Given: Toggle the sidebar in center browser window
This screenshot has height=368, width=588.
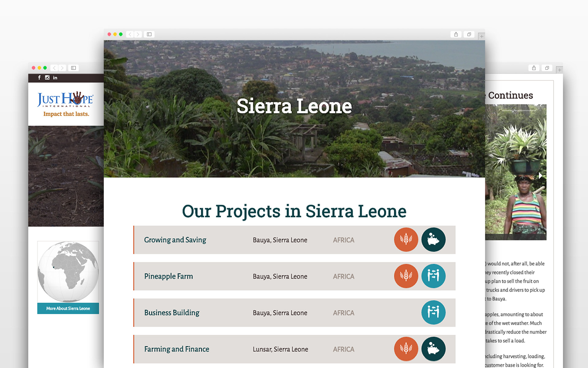Looking at the screenshot, I should click(x=149, y=34).
